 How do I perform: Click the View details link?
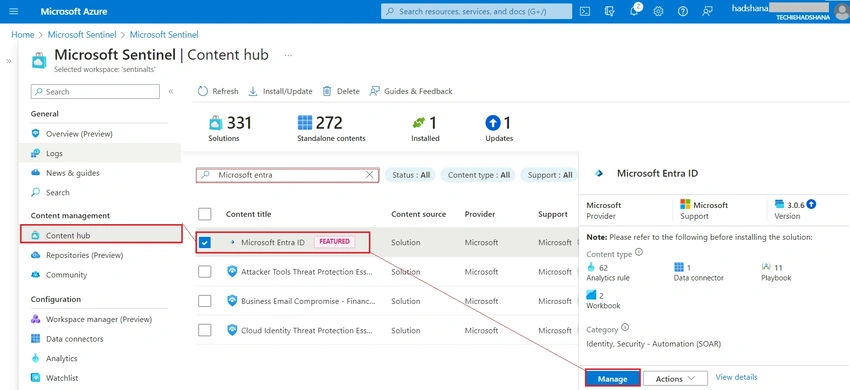tap(736, 377)
